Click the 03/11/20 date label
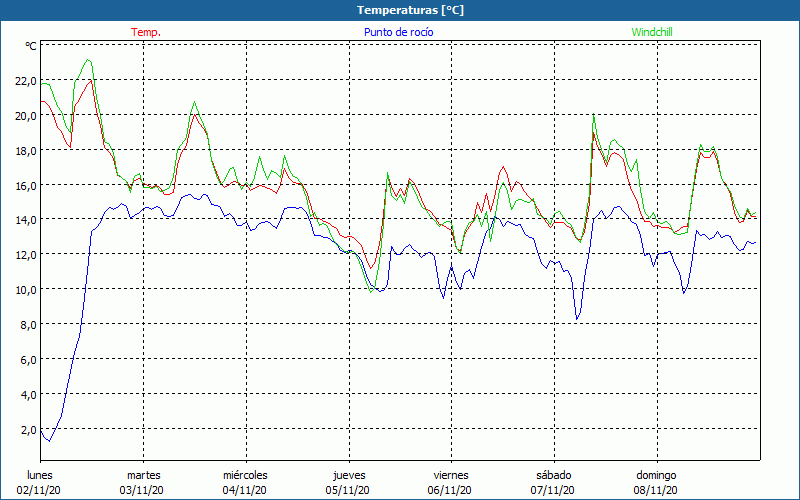The width and height of the screenshot is (800, 500). pyautogui.click(x=142, y=490)
